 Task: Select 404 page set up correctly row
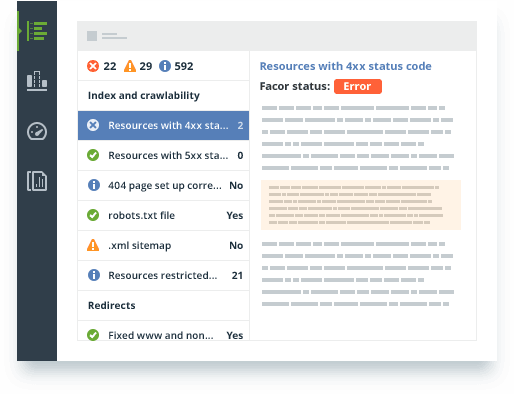coord(163,185)
